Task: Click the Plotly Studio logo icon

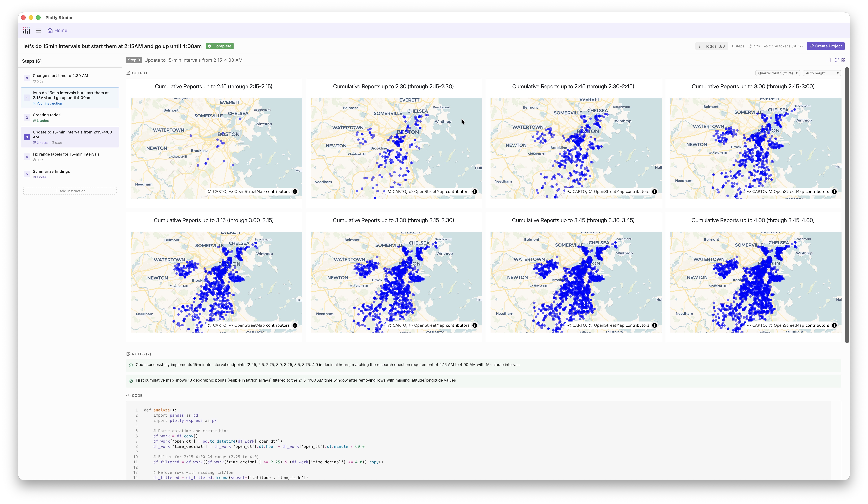Action: tap(26, 31)
